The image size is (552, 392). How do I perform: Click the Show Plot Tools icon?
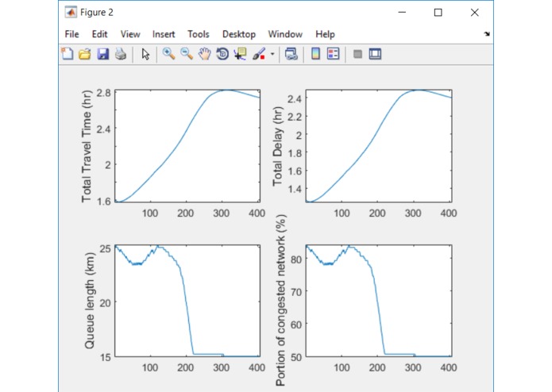point(375,54)
